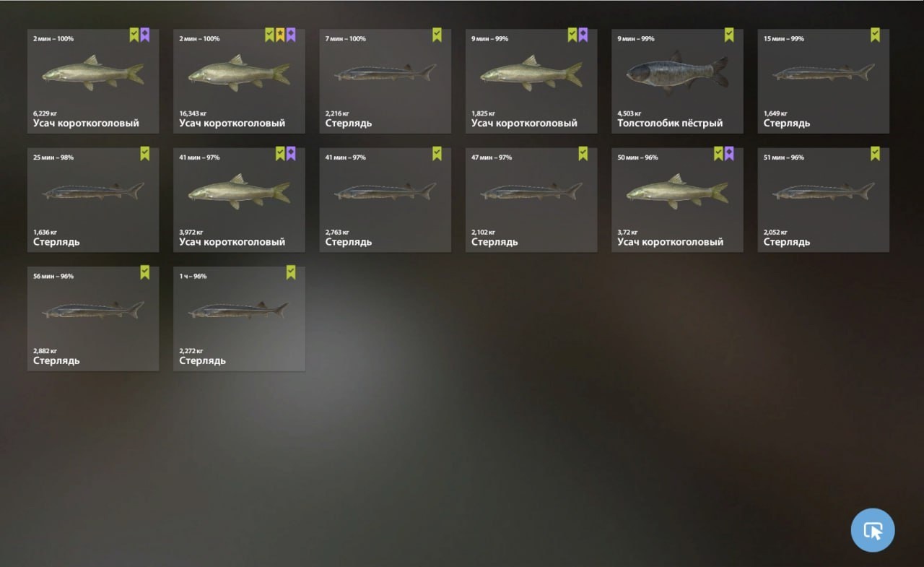Click purple ribbon on the 3,972 кг Усач card
This screenshot has height=567, width=924.
[290, 153]
